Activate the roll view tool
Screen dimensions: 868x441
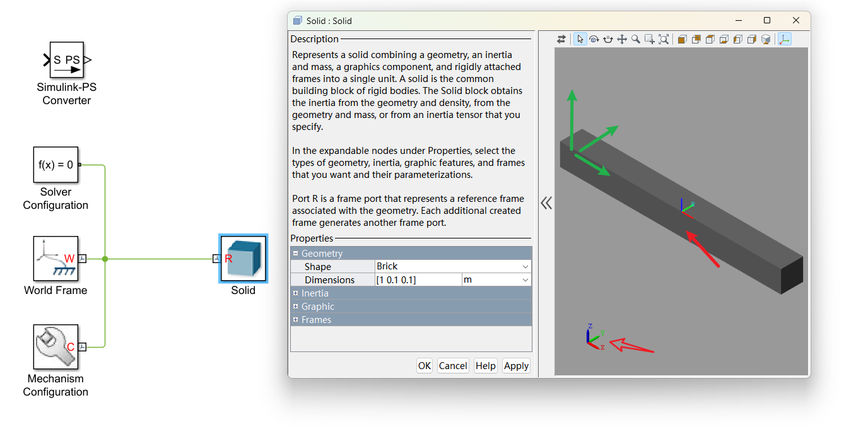click(608, 39)
